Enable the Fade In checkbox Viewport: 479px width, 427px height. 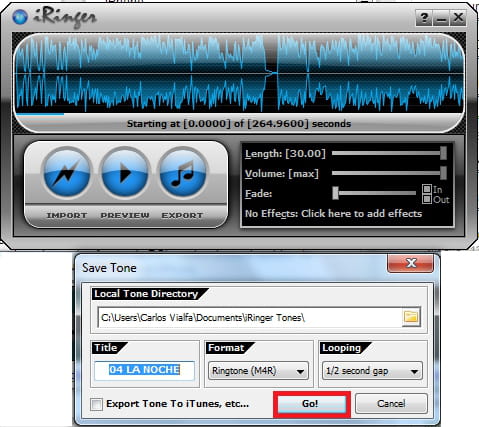(427, 189)
